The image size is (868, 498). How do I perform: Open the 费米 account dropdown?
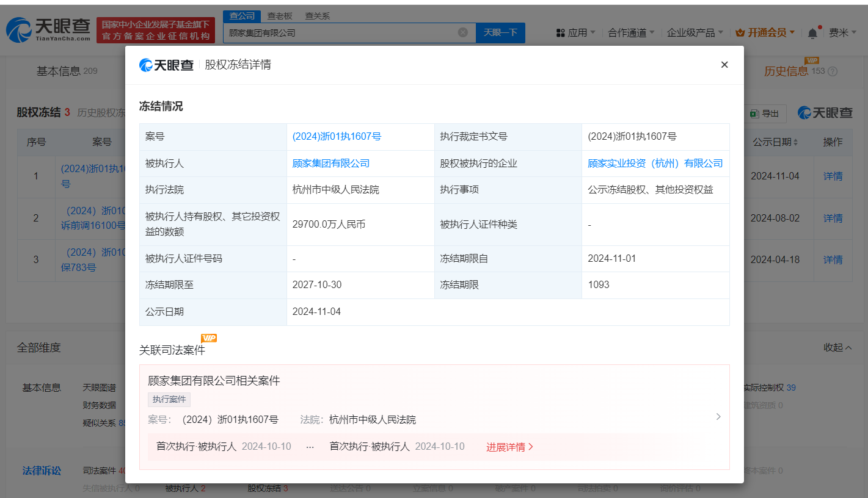click(843, 33)
